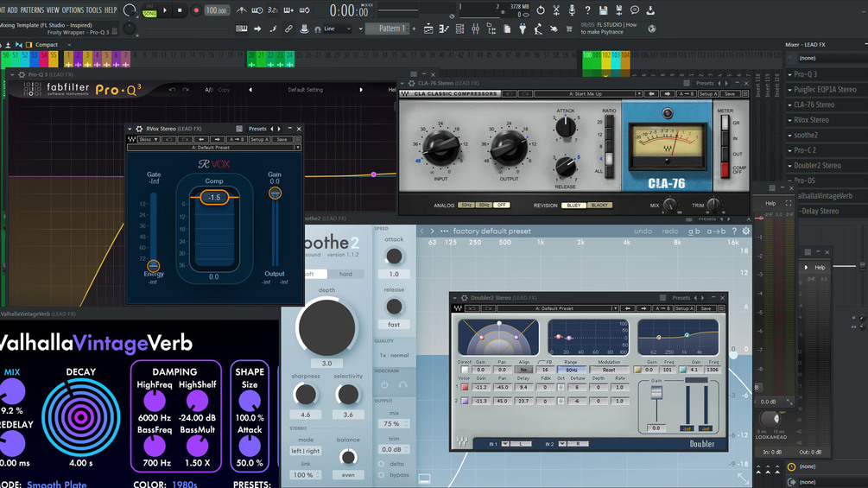This screenshot has height=488, width=868.
Task: Click the globe icon beside news panel
Action: (x=651, y=29)
